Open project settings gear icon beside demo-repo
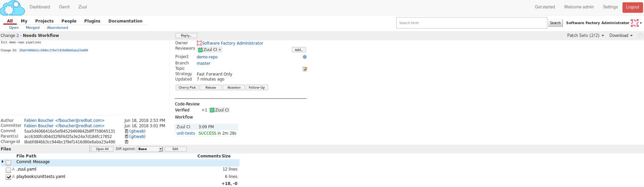Image resolution: width=644 pixels, height=187 pixels. click(x=305, y=57)
